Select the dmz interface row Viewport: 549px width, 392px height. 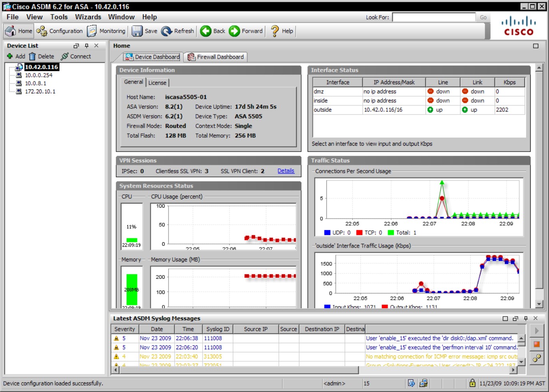pyautogui.click(x=418, y=91)
